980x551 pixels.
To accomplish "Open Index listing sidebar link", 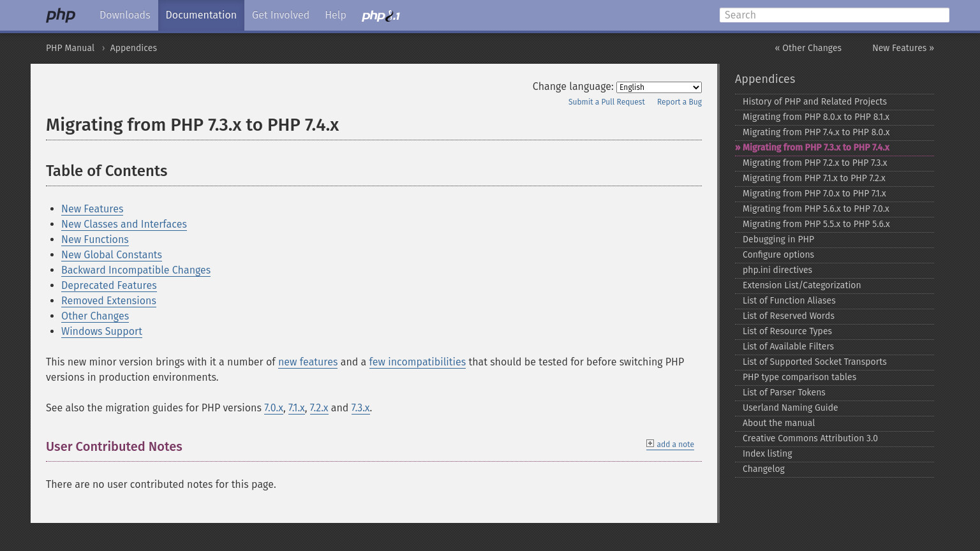I will click(835, 454).
